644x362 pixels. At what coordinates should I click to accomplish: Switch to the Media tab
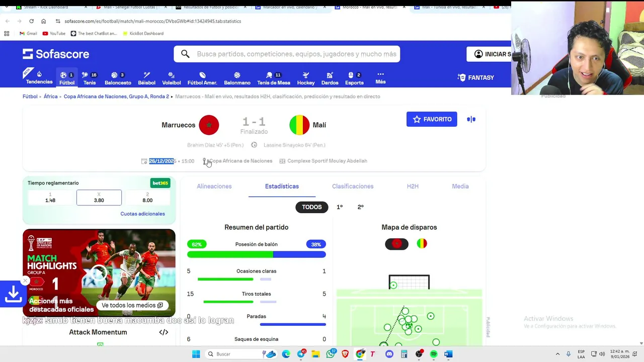(x=460, y=186)
